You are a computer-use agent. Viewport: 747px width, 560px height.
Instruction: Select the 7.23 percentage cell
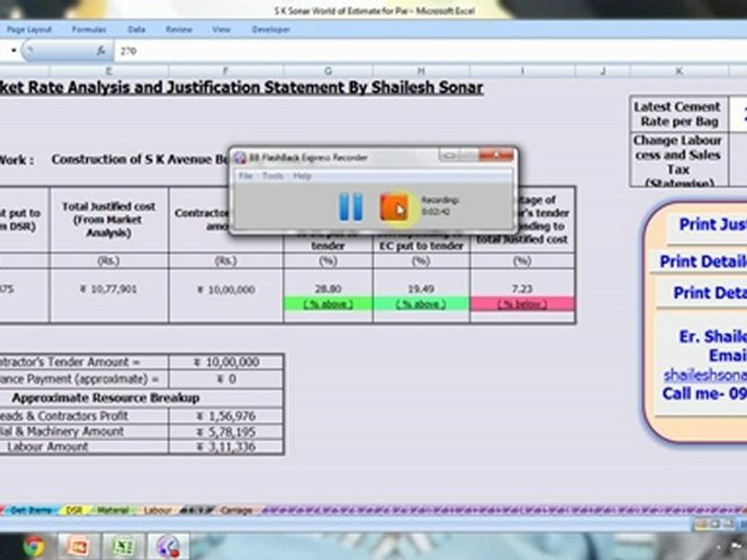click(x=523, y=289)
